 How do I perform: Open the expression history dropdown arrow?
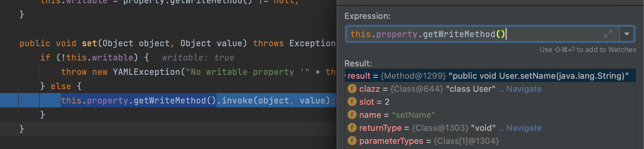tap(627, 34)
